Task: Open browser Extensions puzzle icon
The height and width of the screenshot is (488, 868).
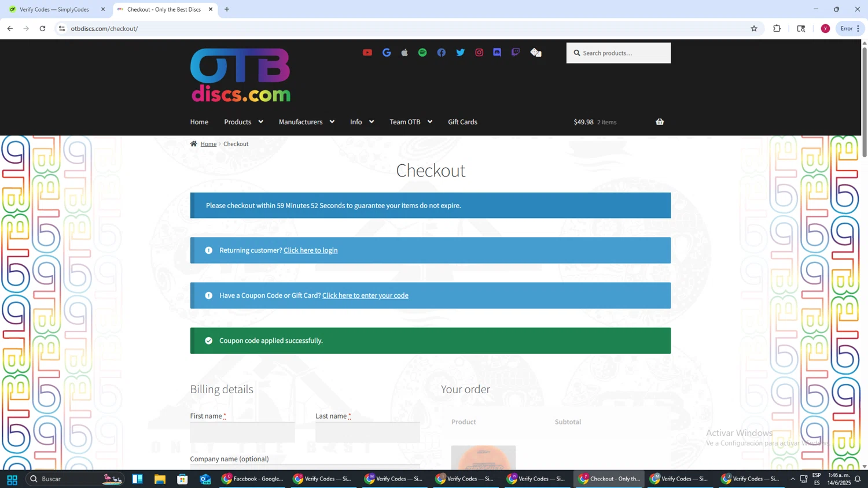Action: pyautogui.click(x=777, y=28)
